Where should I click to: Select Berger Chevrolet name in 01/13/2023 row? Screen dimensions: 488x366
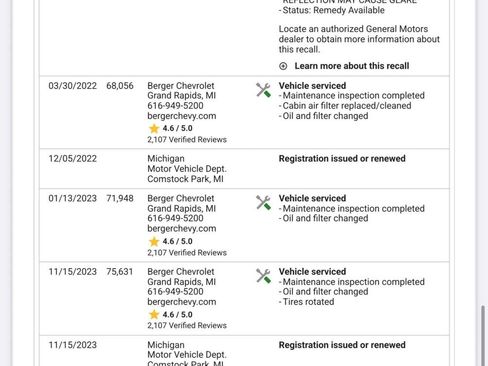(181, 198)
